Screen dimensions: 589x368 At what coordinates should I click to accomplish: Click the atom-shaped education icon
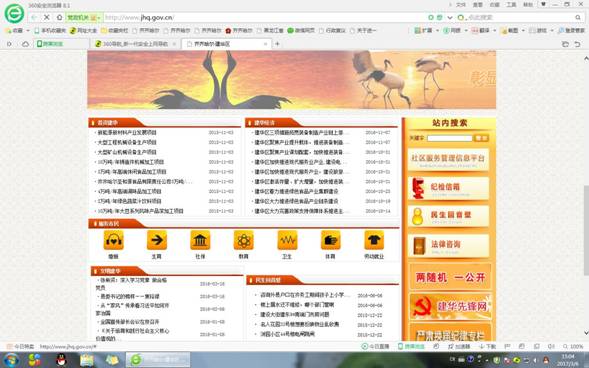[243, 240]
